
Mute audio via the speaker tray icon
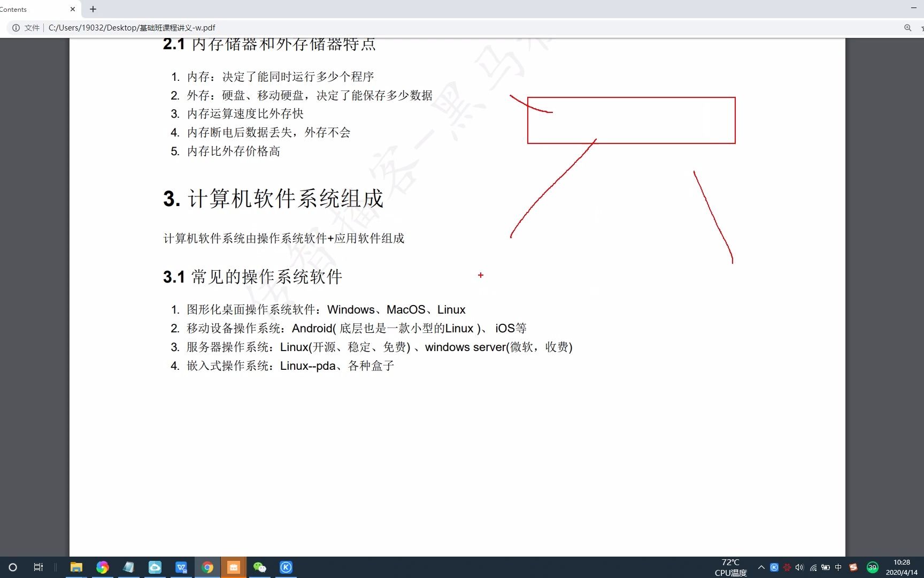[800, 567]
